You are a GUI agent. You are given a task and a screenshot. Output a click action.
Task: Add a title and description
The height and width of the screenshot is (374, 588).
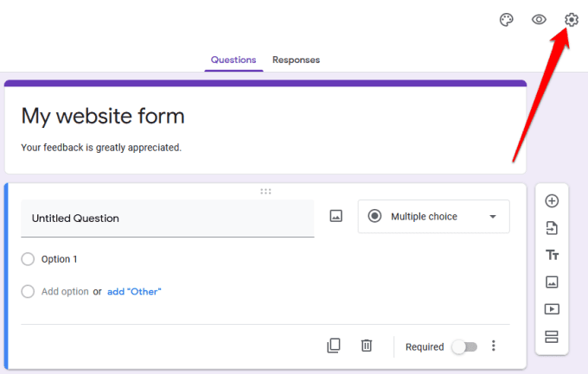click(552, 255)
